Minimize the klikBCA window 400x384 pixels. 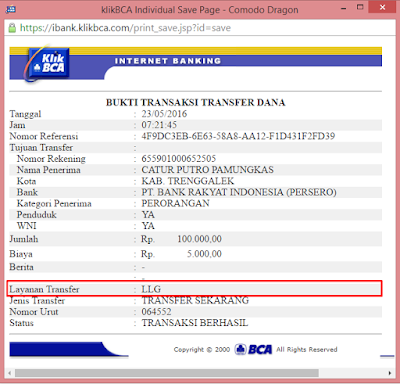pos(344,8)
